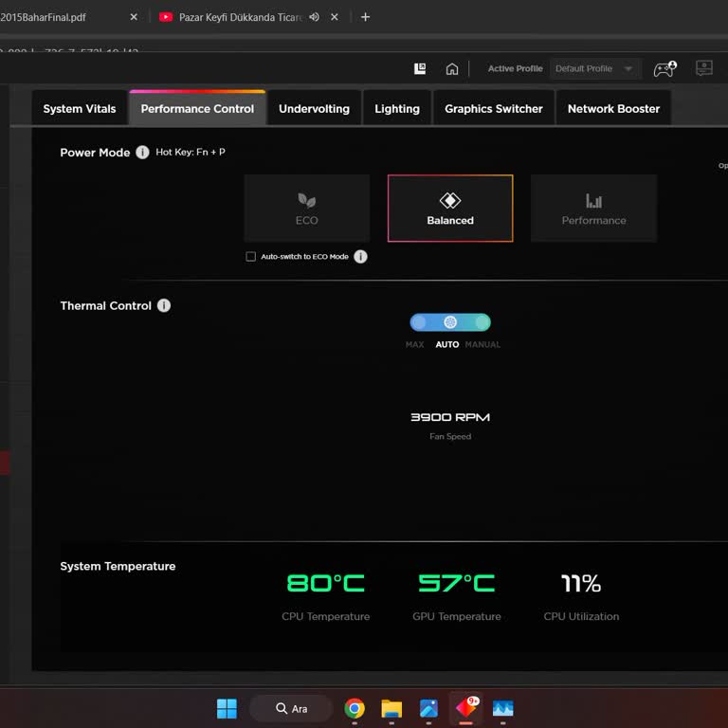Select ECO power mode
728x728 pixels.
coord(306,208)
